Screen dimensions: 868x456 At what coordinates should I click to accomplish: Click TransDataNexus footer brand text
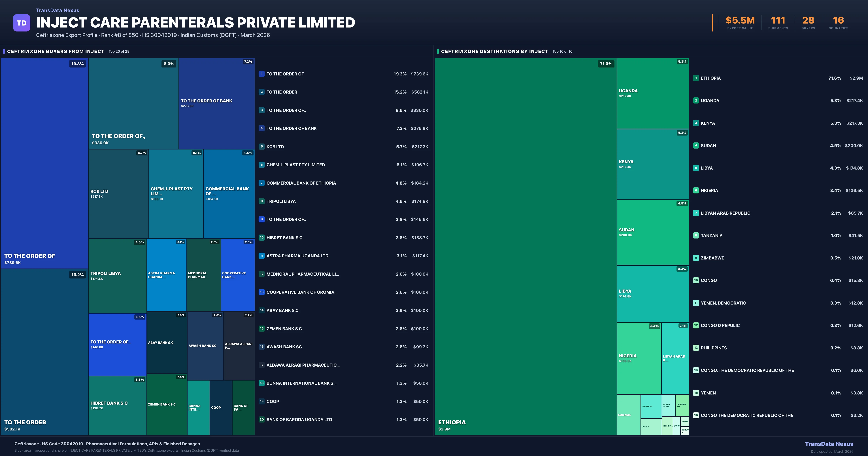tap(829, 444)
